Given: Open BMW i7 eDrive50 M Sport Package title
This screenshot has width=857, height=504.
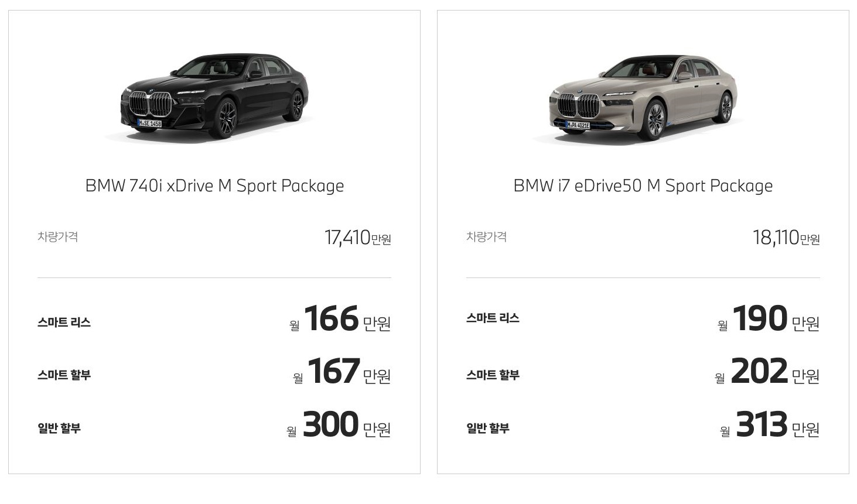Looking at the screenshot, I should [x=643, y=186].
